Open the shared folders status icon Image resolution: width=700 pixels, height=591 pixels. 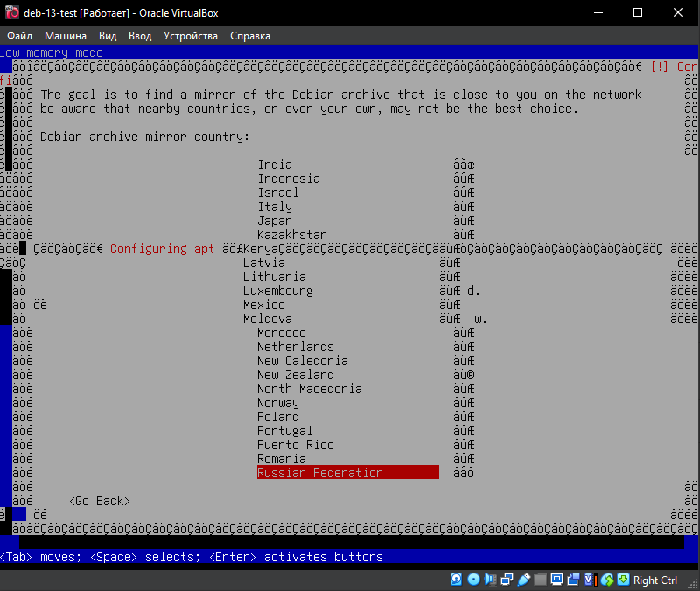coord(540,580)
